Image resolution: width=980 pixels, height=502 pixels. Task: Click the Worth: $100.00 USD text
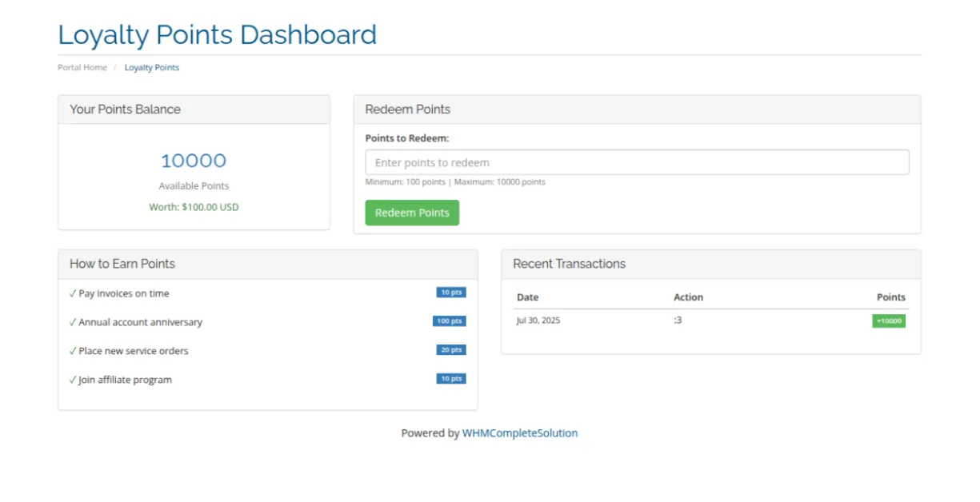[194, 207]
